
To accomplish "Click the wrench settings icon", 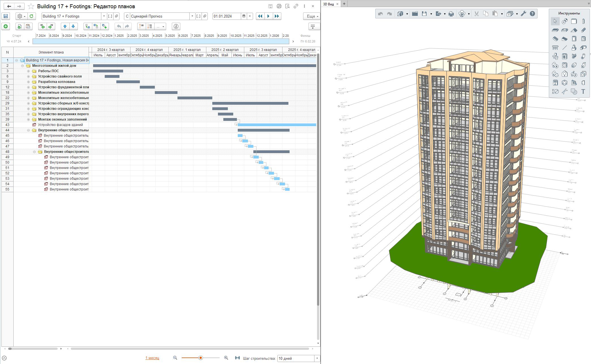I will tap(523, 14).
